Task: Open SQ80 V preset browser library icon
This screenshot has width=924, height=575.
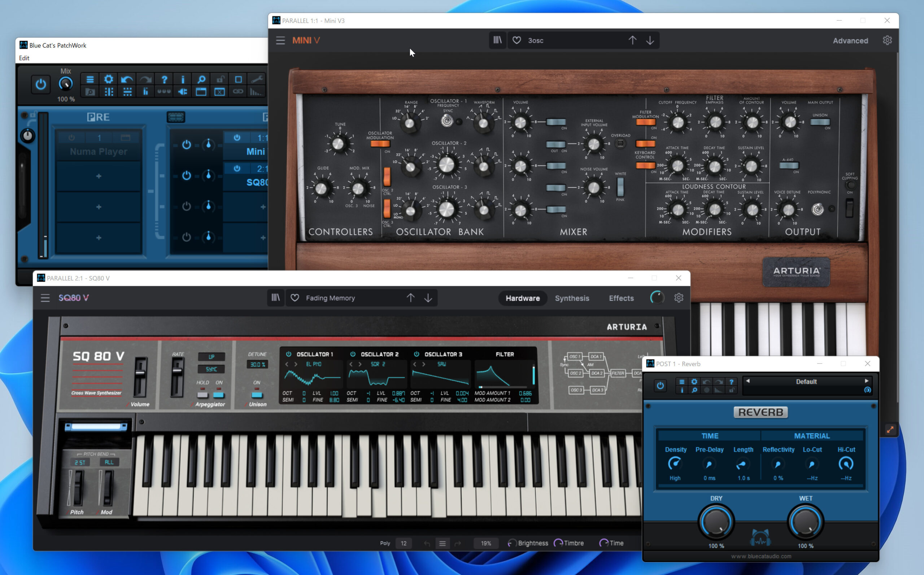Action: (x=276, y=298)
